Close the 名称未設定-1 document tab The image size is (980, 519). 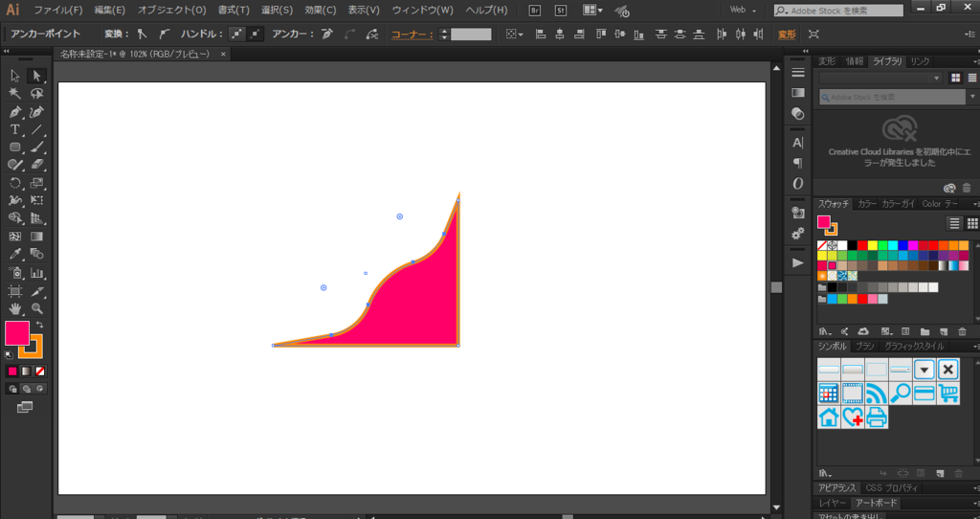click(223, 55)
